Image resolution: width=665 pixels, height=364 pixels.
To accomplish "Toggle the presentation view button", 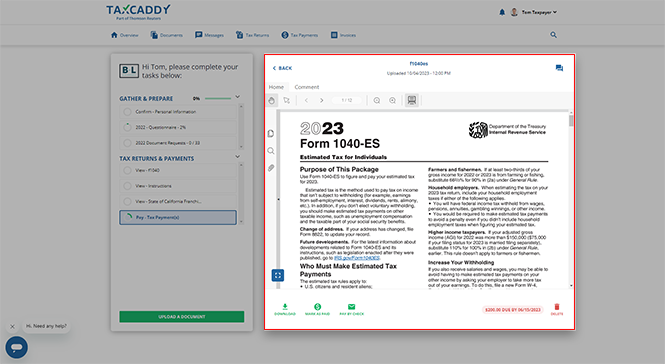I will pyautogui.click(x=411, y=101).
